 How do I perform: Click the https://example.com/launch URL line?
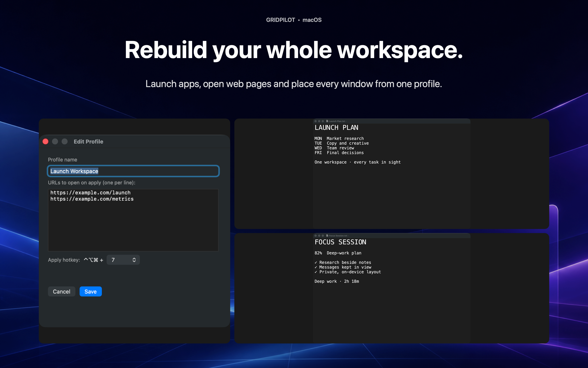[x=90, y=193]
